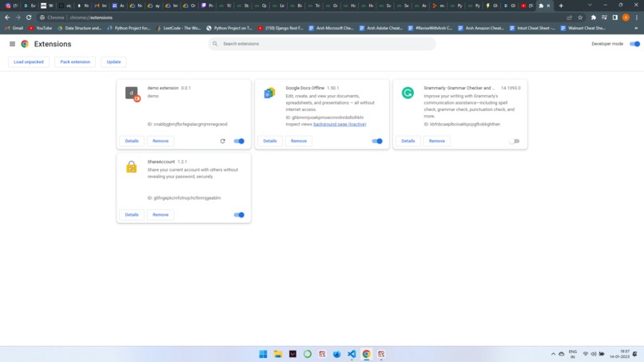Open Data Structure and... bookmark
This screenshot has height=362, width=644.
click(80, 28)
